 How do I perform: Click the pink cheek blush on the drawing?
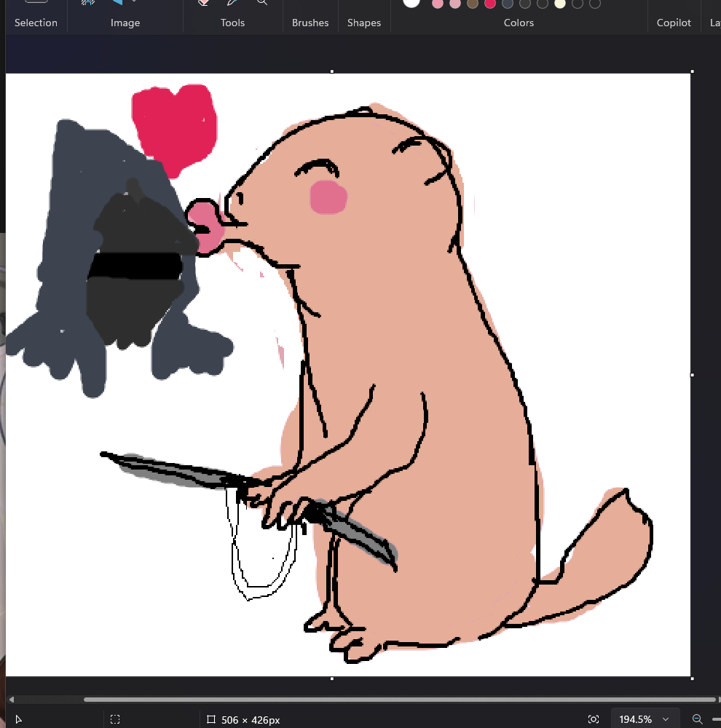(328, 197)
